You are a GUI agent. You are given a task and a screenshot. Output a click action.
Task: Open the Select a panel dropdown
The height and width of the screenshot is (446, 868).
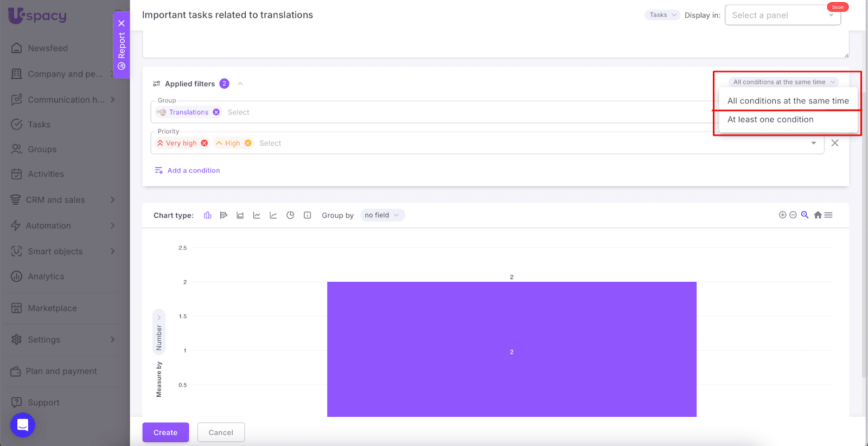[x=782, y=15]
